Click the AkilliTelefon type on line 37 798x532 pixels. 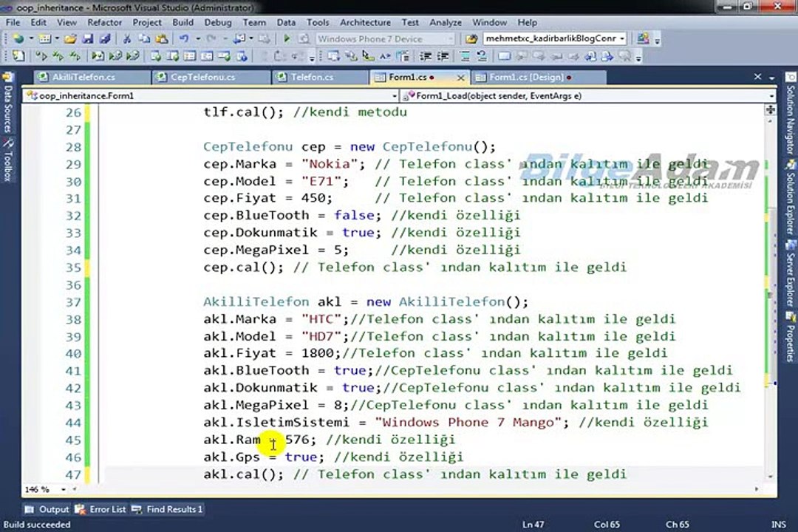pyautogui.click(x=256, y=302)
